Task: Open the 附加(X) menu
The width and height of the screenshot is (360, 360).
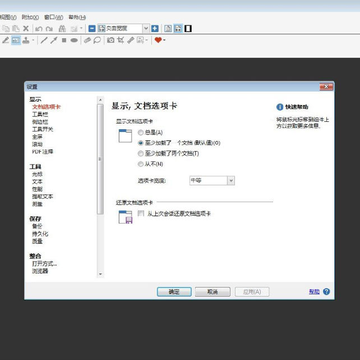Action: pyautogui.click(x=30, y=17)
